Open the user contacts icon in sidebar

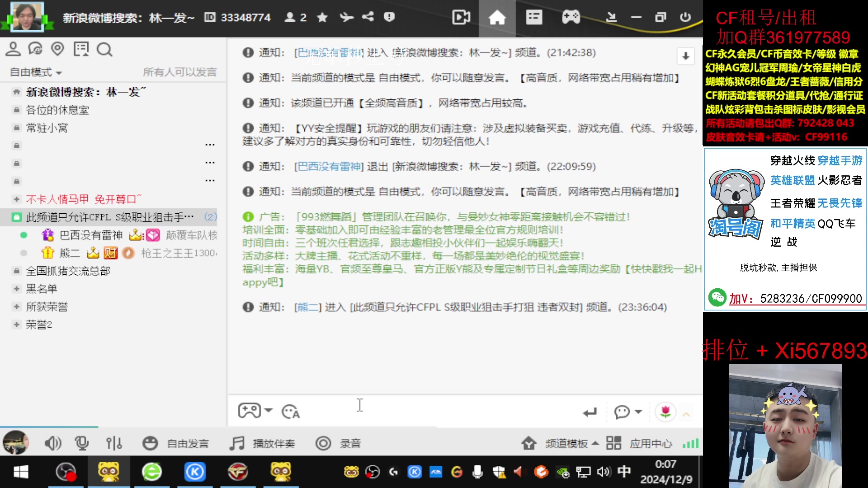click(x=13, y=49)
